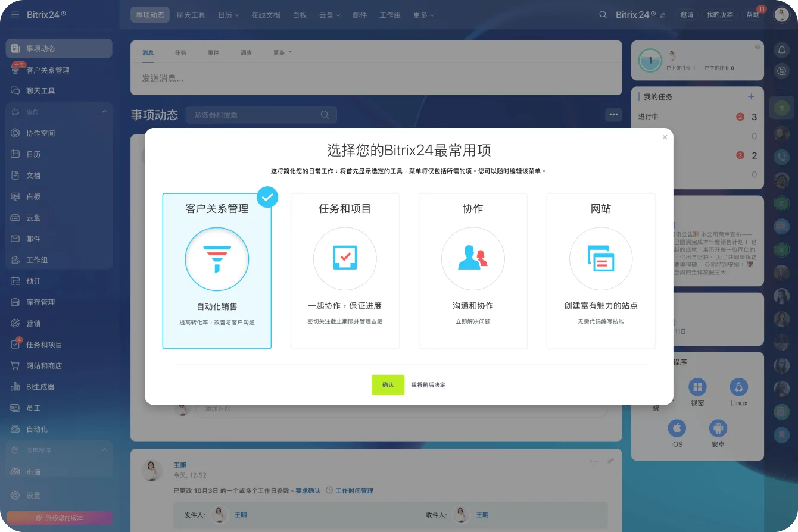798x532 pixels.
Task: Click the 发送消息 input field
Action: coord(376,79)
